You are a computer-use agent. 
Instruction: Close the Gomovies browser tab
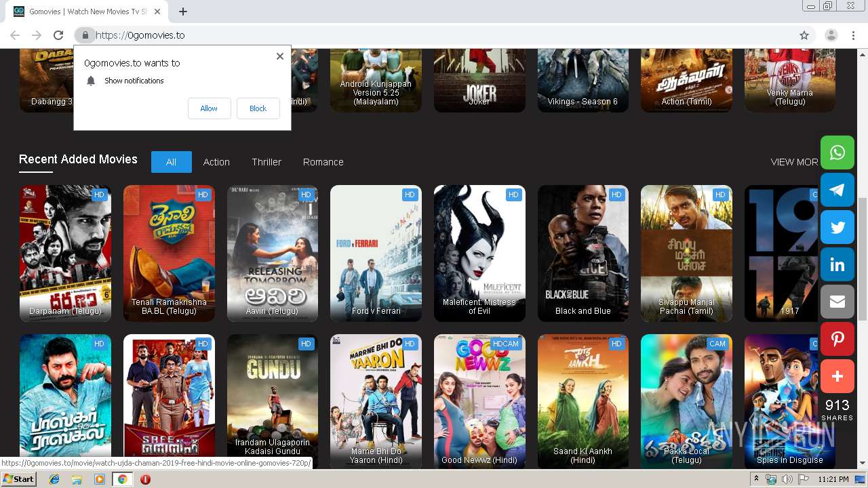(157, 12)
